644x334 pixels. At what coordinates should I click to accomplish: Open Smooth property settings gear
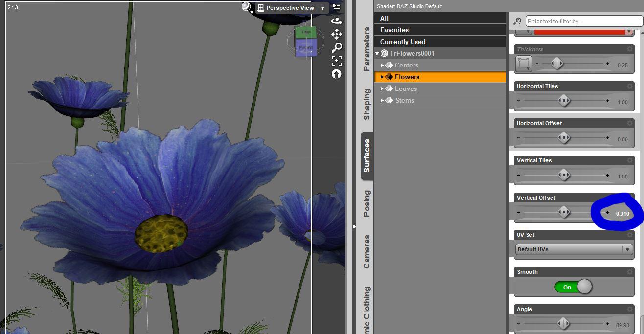click(630, 272)
